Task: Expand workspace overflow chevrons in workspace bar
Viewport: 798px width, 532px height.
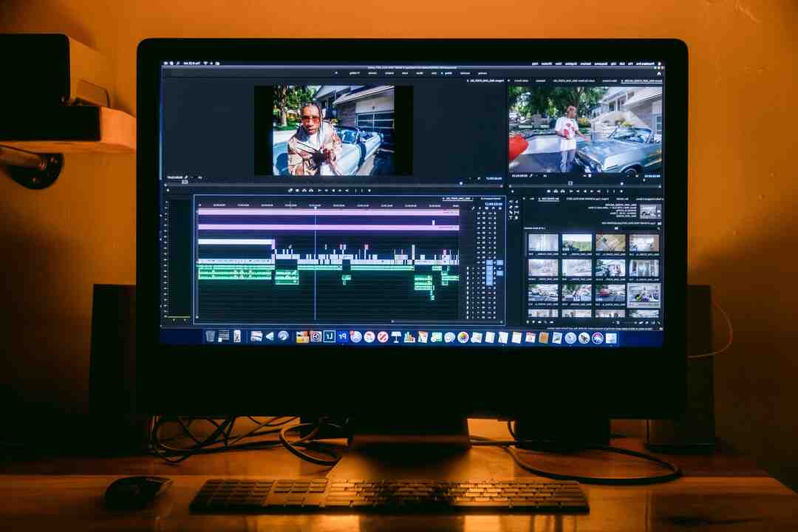Action: tap(336, 73)
